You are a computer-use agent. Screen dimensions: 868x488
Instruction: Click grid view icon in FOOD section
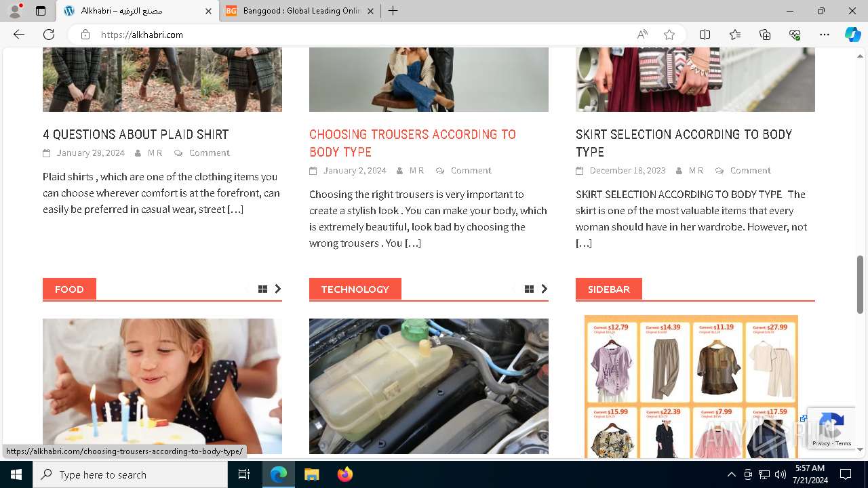click(x=262, y=289)
